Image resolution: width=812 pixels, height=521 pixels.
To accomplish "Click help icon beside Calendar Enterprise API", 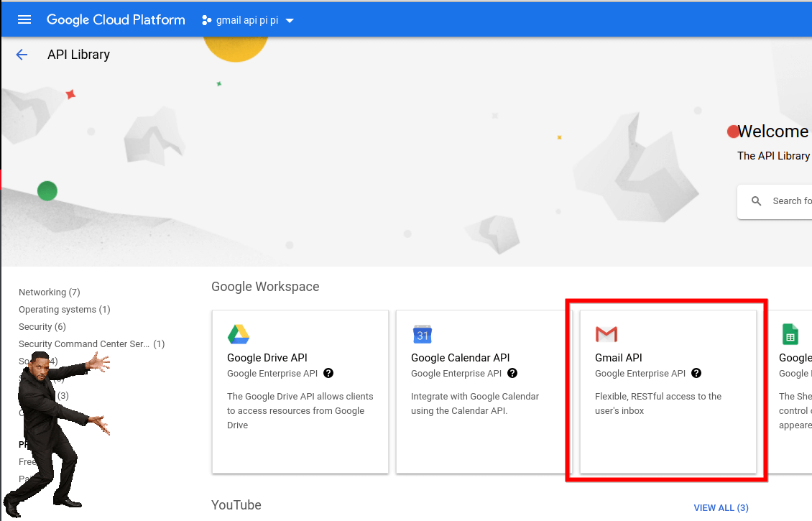I will (512, 373).
